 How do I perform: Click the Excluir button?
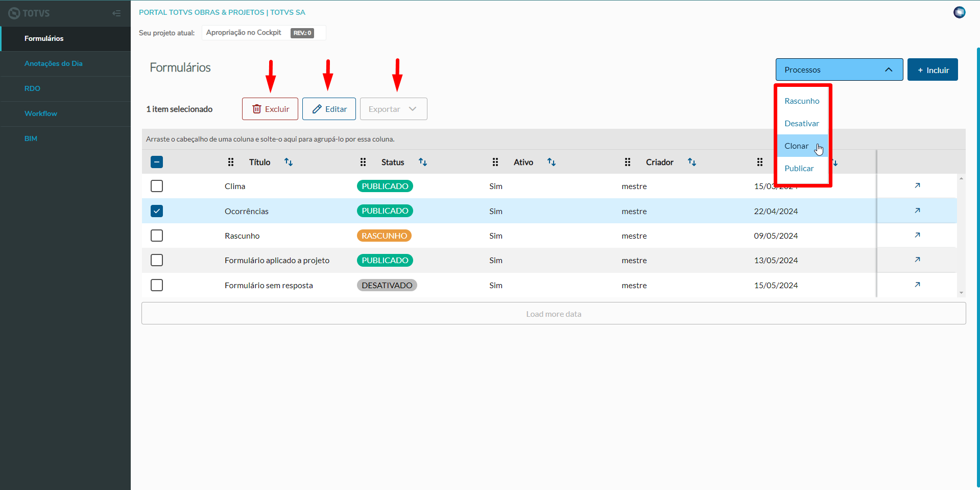tap(270, 109)
